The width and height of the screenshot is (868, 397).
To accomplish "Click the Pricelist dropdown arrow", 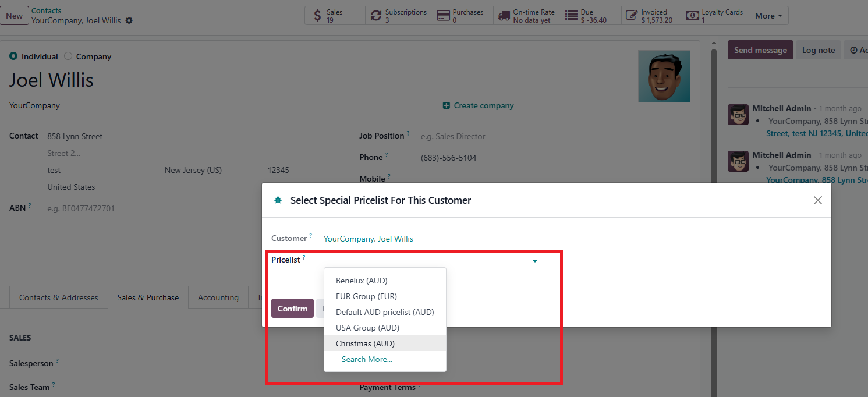I will pos(534,261).
